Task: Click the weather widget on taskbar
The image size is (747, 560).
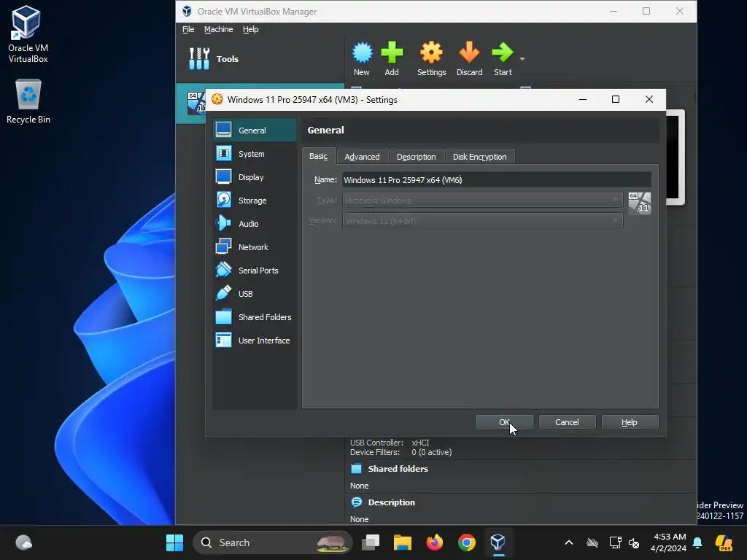Action: pyautogui.click(x=24, y=542)
